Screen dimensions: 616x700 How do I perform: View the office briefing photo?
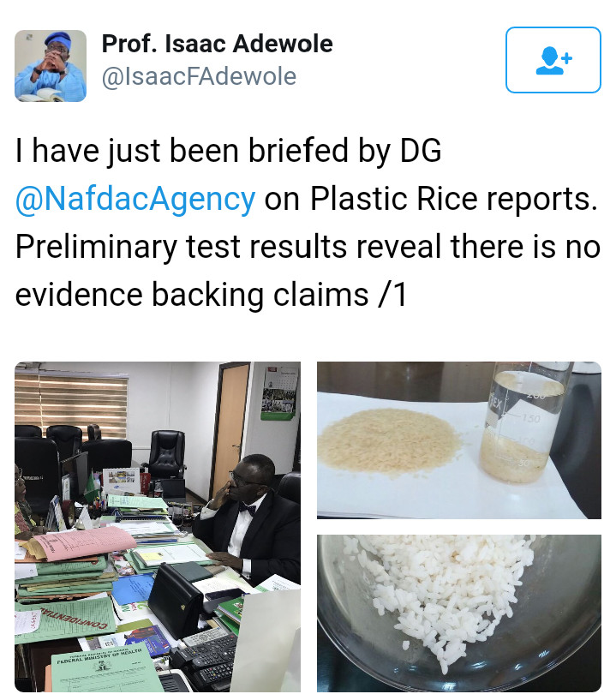pyautogui.click(x=158, y=527)
